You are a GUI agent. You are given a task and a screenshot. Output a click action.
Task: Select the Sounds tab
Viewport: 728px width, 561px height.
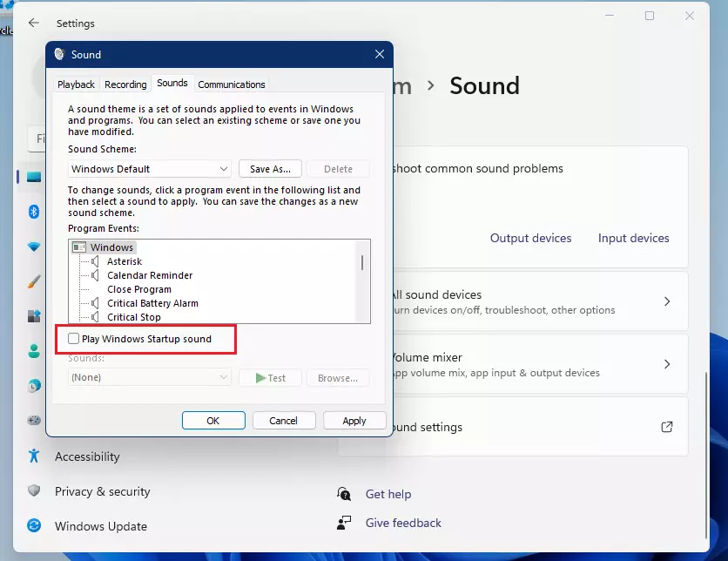172,83
